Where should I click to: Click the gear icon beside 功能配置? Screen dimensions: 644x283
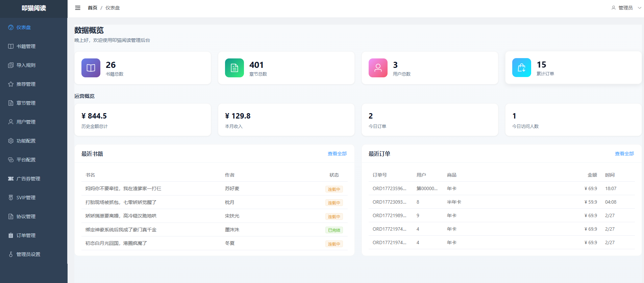coord(11,141)
